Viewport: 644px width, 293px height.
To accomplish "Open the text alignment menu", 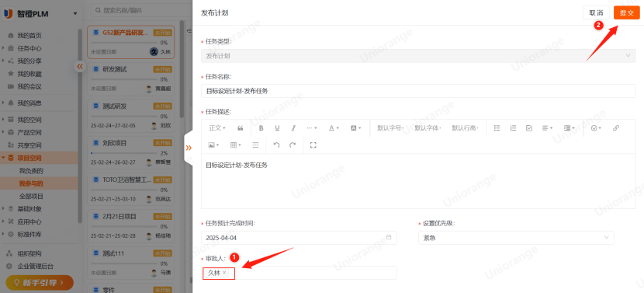I will [x=548, y=128].
